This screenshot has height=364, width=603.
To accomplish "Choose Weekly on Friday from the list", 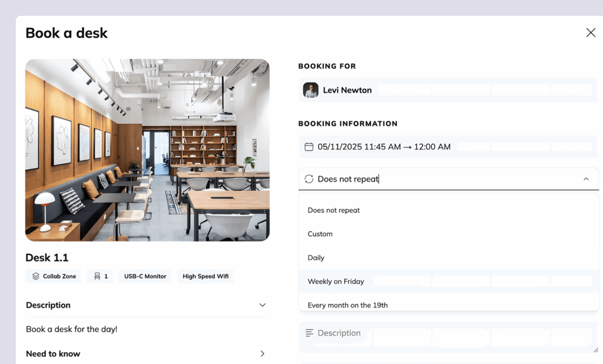I will pyautogui.click(x=335, y=281).
